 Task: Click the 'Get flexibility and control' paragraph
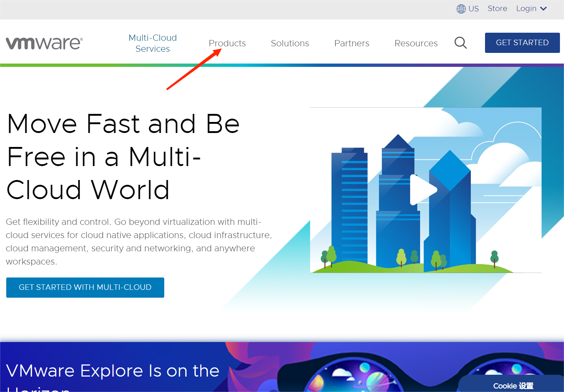coord(139,242)
